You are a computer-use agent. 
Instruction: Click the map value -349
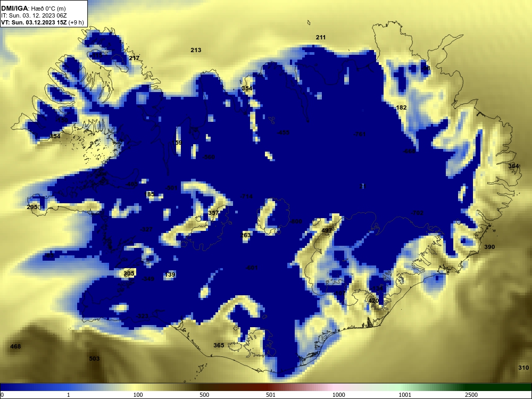148,279
